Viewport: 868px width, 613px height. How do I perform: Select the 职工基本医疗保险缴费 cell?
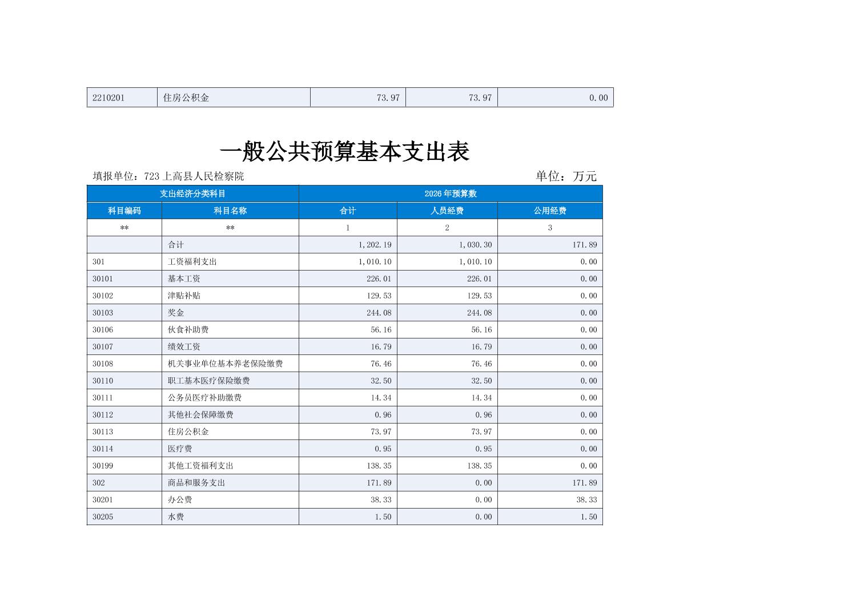pos(208,381)
